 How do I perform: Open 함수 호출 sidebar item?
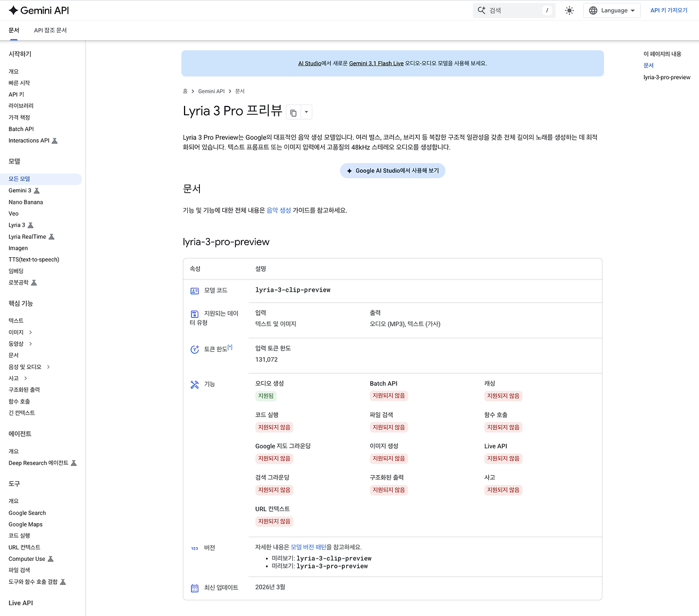click(x=19, y=401)
